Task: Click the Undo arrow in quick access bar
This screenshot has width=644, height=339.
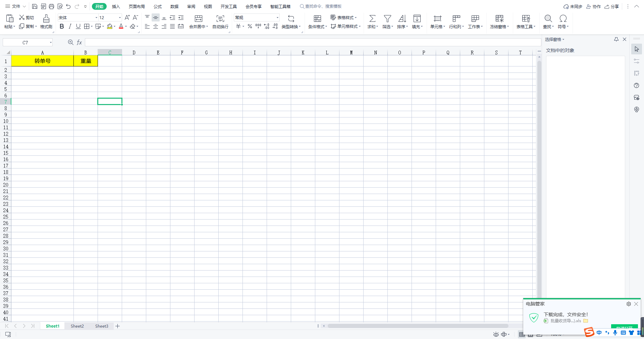Action: (x=68, y=6)
